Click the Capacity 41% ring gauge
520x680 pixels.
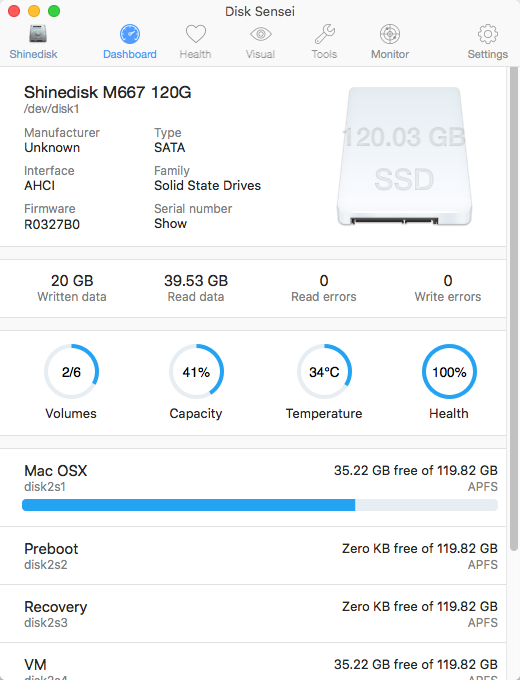coord(196,372)
